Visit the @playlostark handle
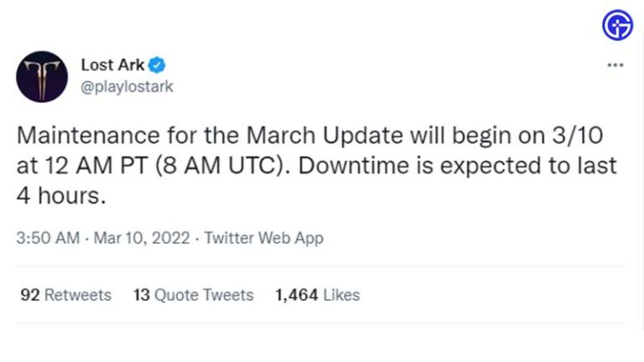The image size is (644, 362). (x=127, y=86)
